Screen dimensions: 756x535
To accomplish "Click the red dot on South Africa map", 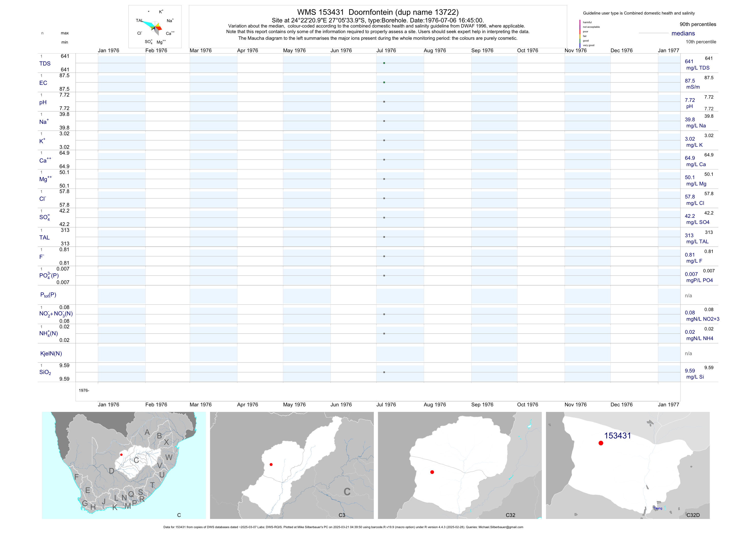I will pos(121,454).
